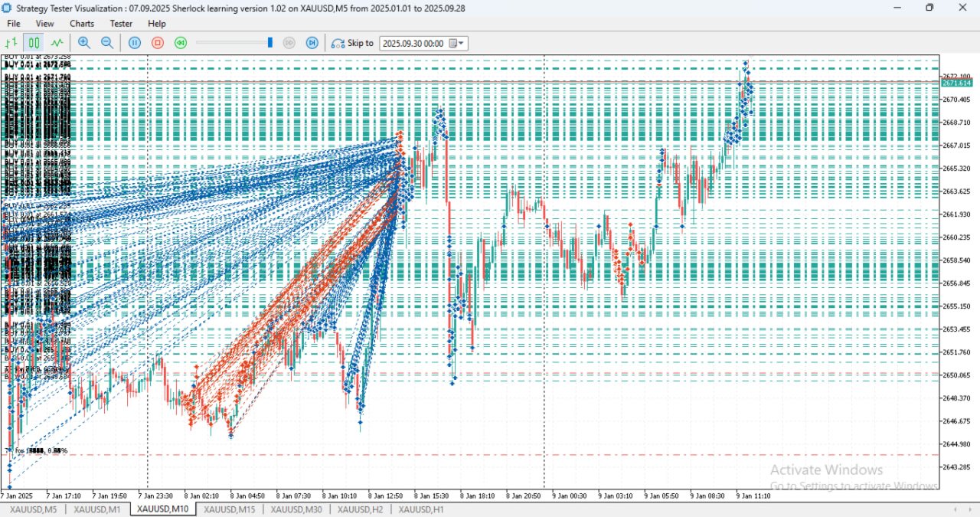Switch chart to bar chart mode

[x=11, y=43]
